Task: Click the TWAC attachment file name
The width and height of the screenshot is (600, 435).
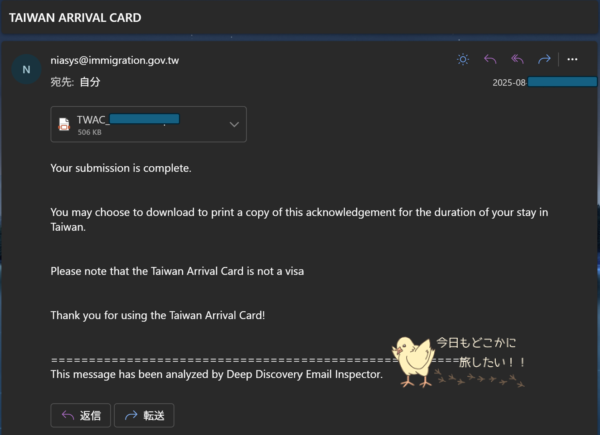Action: click(128, 119)
